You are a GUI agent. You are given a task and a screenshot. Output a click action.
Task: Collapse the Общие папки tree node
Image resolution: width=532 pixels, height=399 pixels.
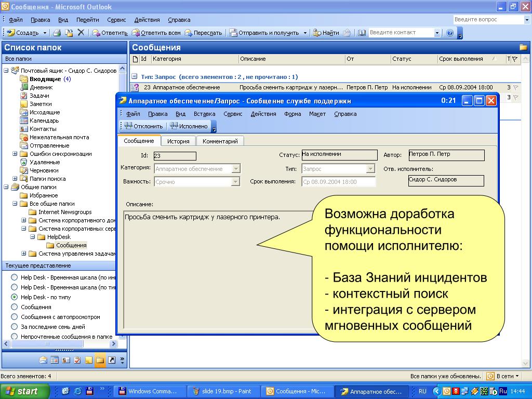[6, 187]
